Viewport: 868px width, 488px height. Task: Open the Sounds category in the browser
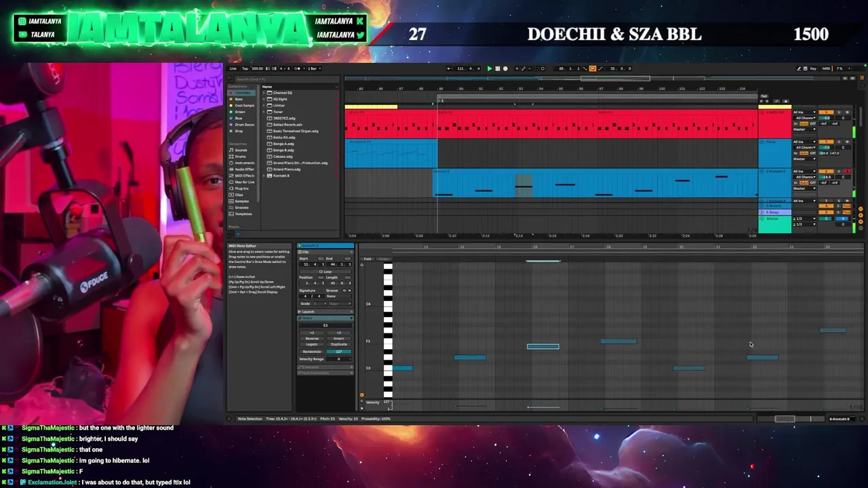point(242,150)
